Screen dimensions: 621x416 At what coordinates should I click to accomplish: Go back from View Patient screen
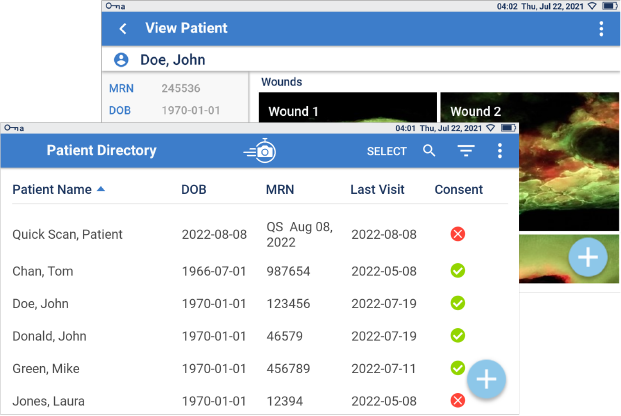[123, 29]
